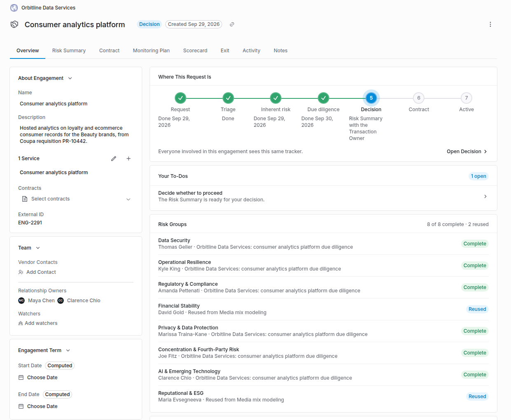This screenshot has height=420, width=511.
Task: Click Consumer analytics platform under 1 Service
Action: (x=54, y=173)
